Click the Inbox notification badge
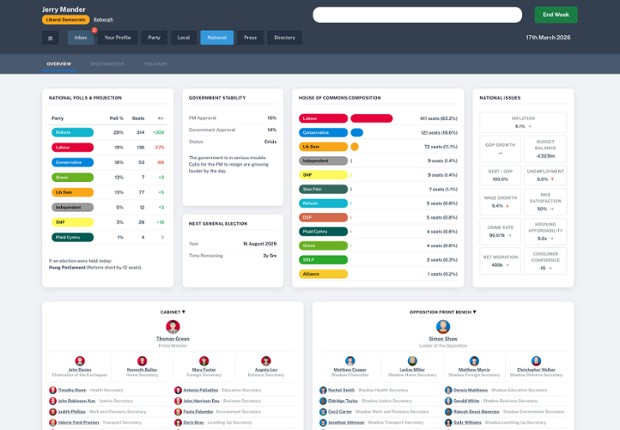The height and width of the screenshot is (430, 620). (x=94, y=31)
